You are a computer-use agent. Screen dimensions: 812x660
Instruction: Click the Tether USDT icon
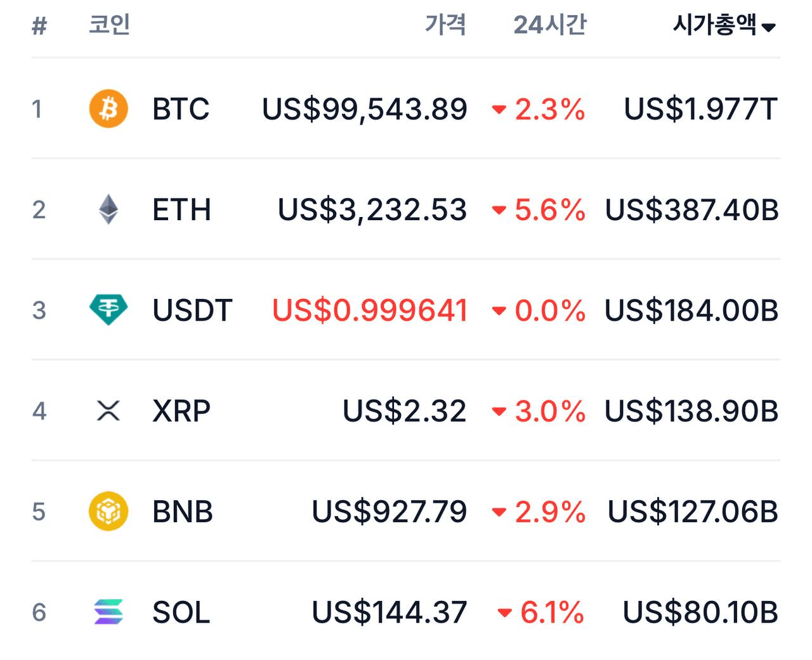pyautogui.click(x=108, y=310)
